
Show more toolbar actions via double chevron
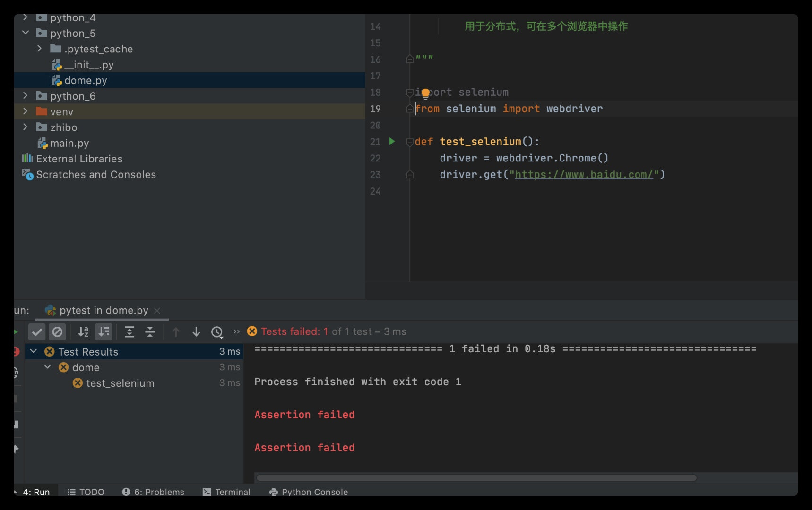237,332
